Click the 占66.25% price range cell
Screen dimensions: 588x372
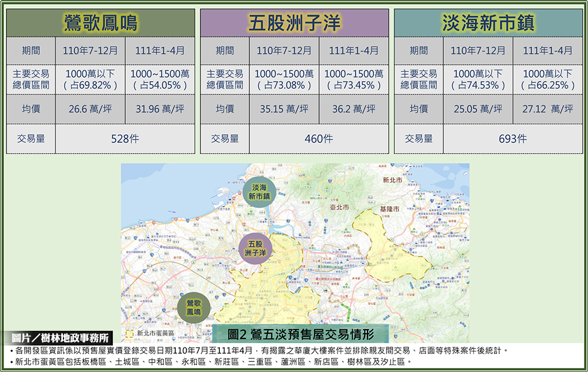click(547, 79)
